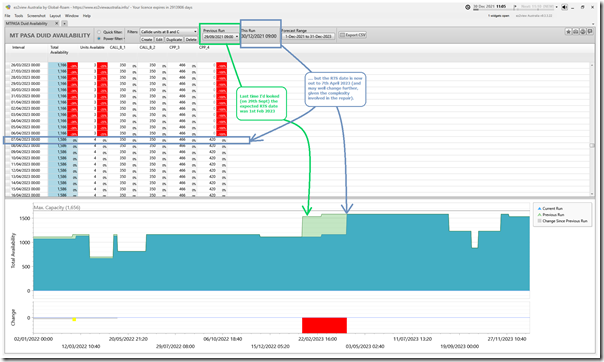The width and height of the screenshot is (604, 362).
Task: Click the Delete filter button
Action: point(191,39)
